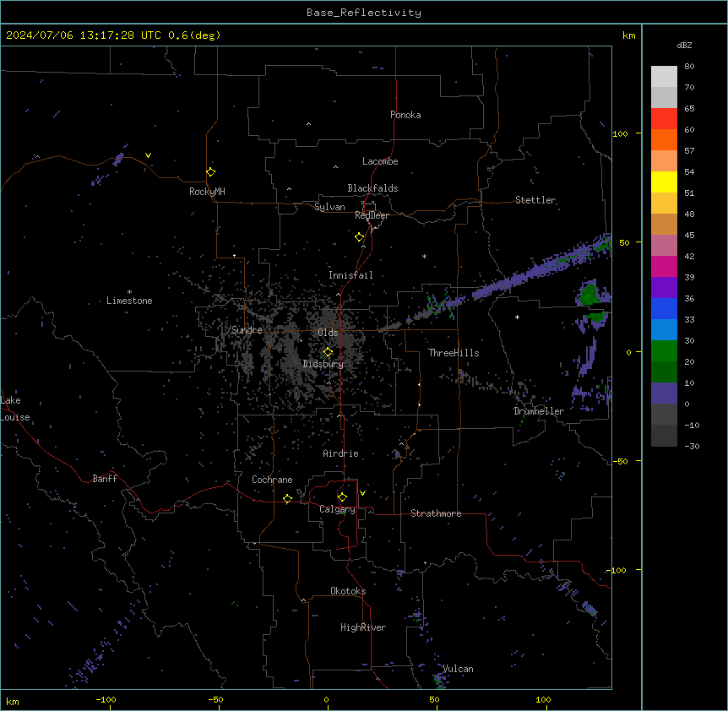The height and width of the screenshot is (711, 728).
Task: Click the Lake Louise label
Action: click(15, 409)
